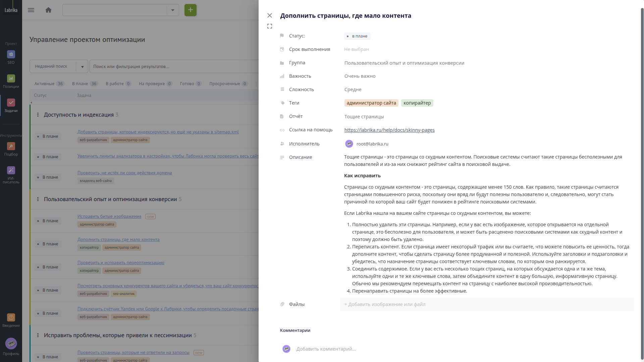This screenshot has height=362, width=644.
Task: Click the commenter avatar near comment field
Action: 286,349
